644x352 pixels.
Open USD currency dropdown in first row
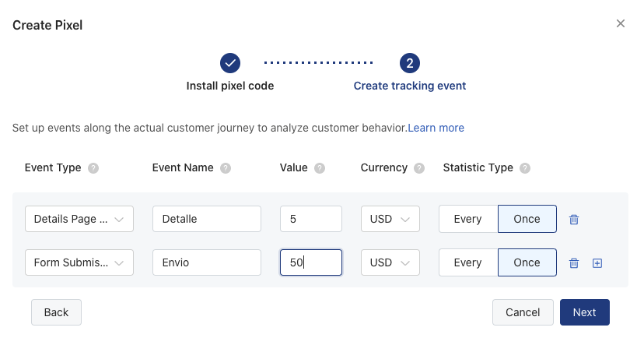pos(390,219)
